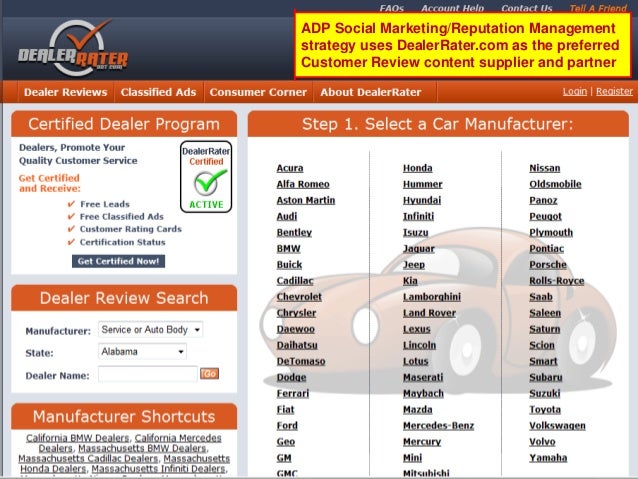Select Audi manufacturer
The height and width of the screenshot is (479, 638).
286,217
